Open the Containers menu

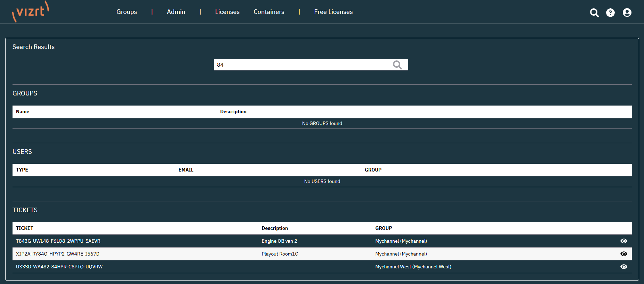(269, 12)
